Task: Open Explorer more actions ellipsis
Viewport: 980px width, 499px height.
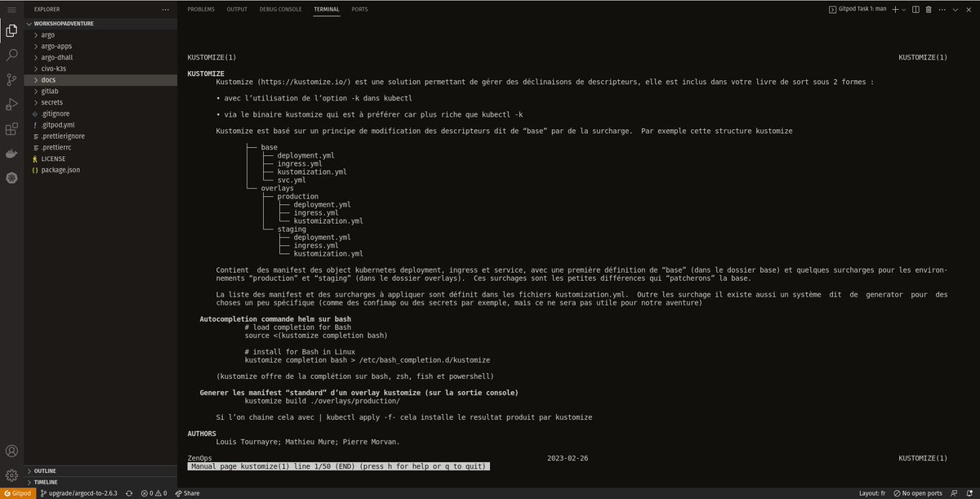Action: point(166,9)
